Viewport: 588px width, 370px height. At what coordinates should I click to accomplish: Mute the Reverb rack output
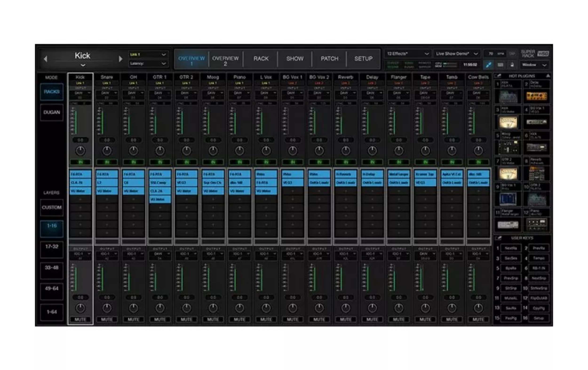(346, 319)
